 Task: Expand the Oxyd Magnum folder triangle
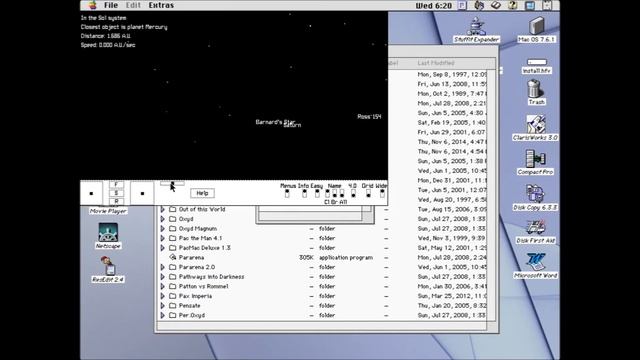[x=162, y=229]
